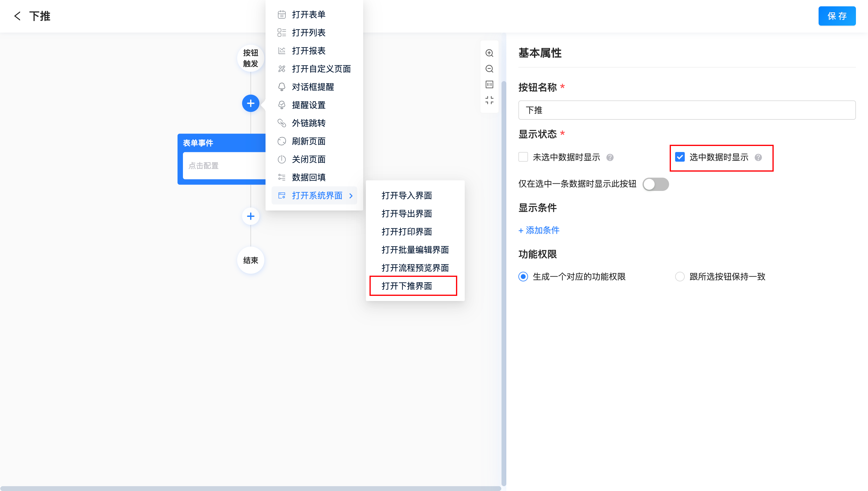Uncheck the 选中数据时显示 checkbox
This screenshot has height=491, width=868.
[680, 157]
